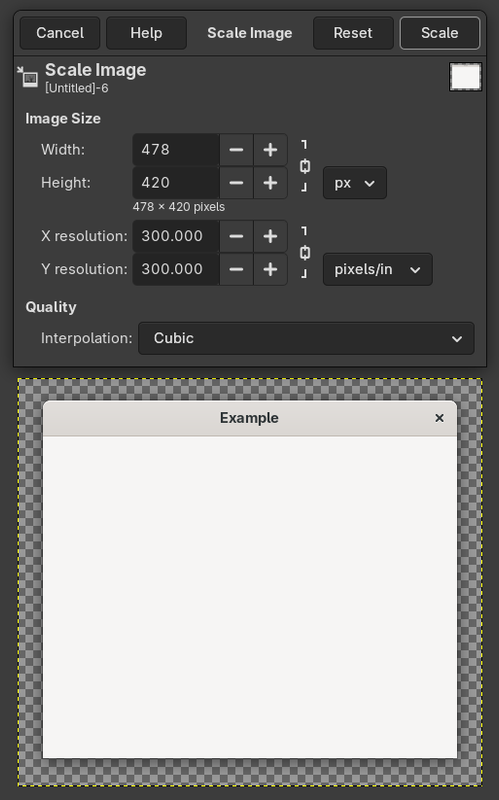Focus the Width input field
This screenshot has height=800, width=499.
(176, 149)
